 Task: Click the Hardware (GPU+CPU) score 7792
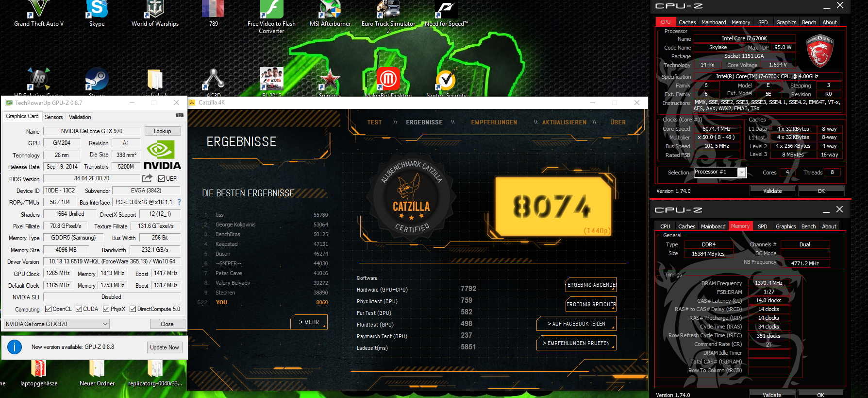(x=468, y=289)
